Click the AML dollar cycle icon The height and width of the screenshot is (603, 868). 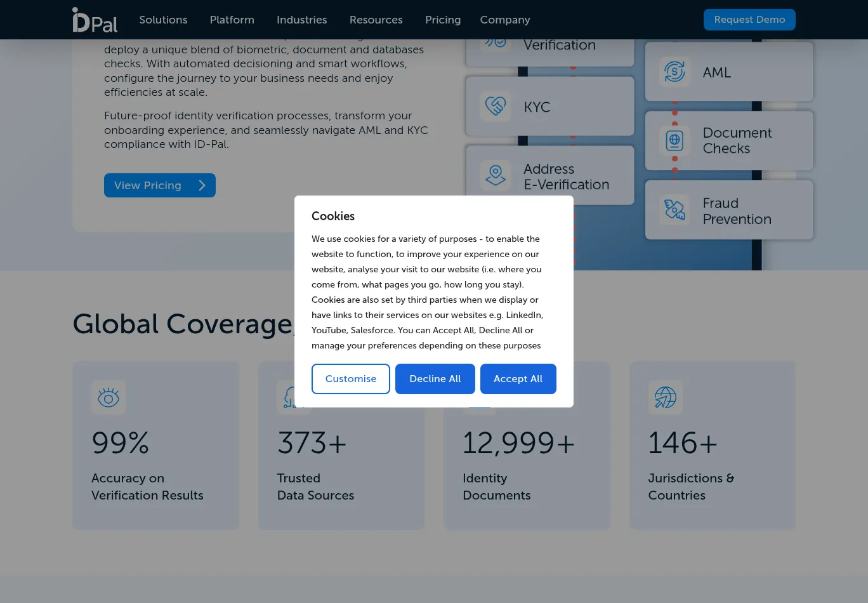pos(674,72)
